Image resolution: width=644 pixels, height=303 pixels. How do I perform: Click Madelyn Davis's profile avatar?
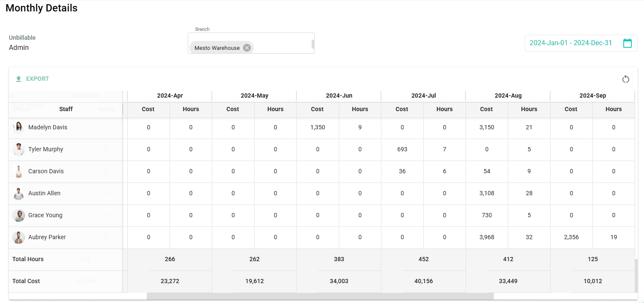[19, 127]
